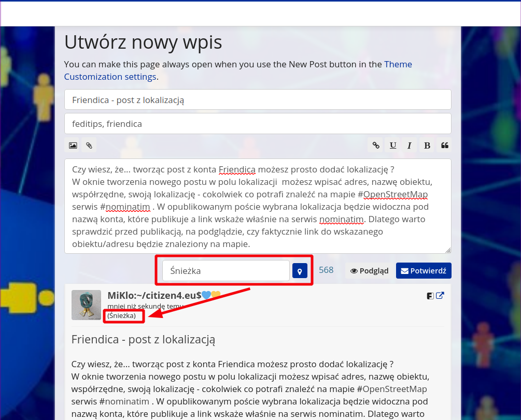
Task: Click inside the post body text area
Action: point(258,206)
